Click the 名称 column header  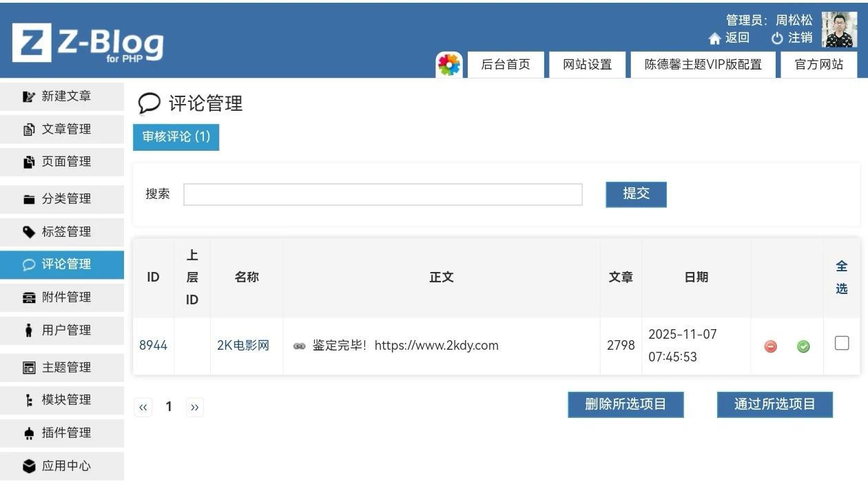coord(247,277)
